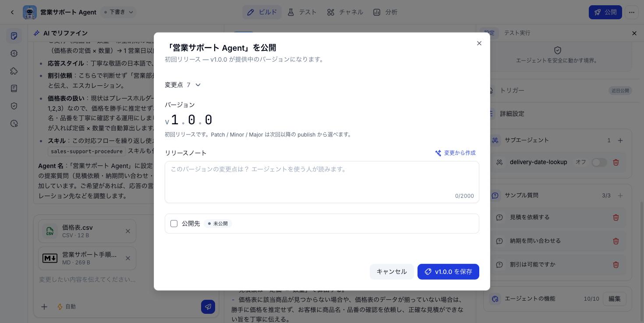Image resolution: width=644 pixels, height=323 pixels.
Task: Switch to the テスト実行 tab
Action: click(x=517, y=33)
